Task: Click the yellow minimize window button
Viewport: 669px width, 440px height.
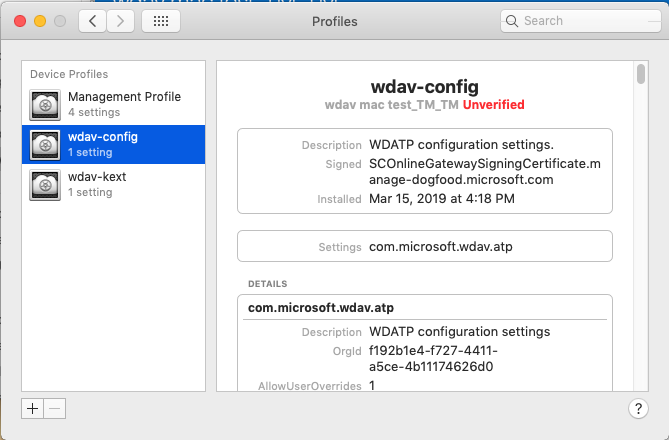Action: [x=40, y=21]
